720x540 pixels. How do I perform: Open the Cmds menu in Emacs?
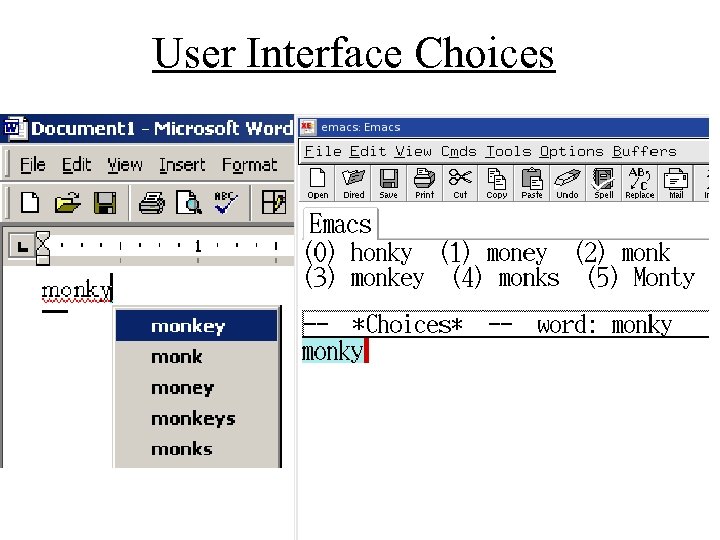458,151
